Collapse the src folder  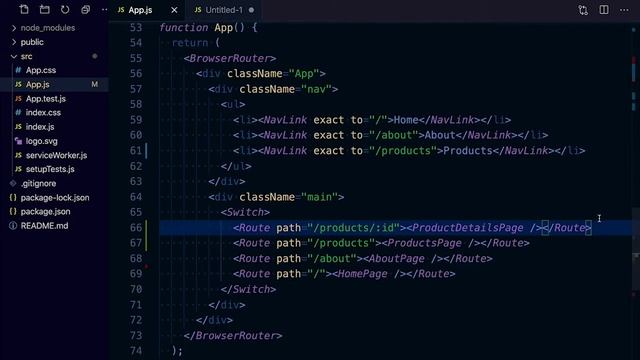coord(26,56)
